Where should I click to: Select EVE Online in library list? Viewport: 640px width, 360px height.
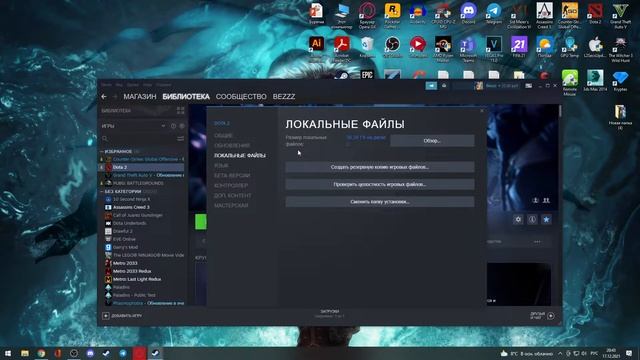click(142, 239)
